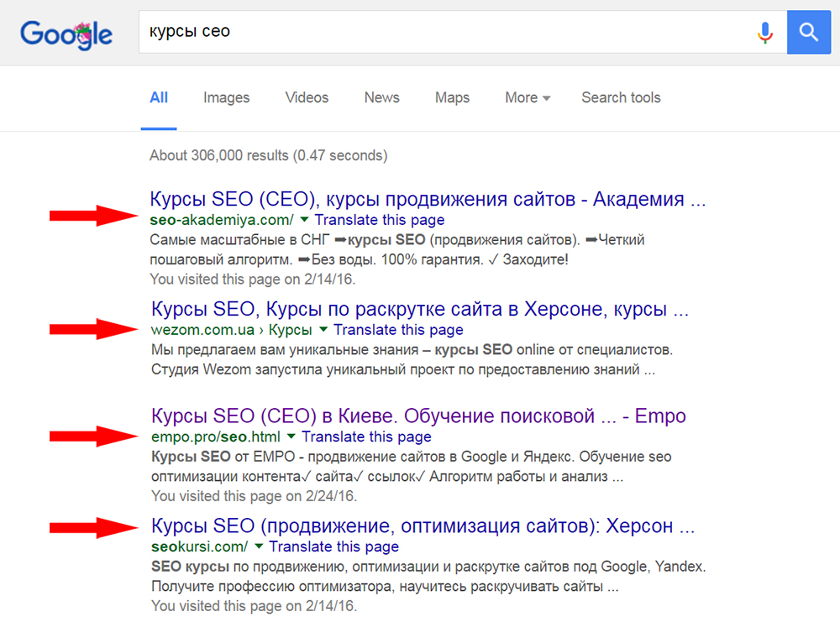840x622 pixels.
Task: Translate the empo.pro page
Action: [366, 436]
